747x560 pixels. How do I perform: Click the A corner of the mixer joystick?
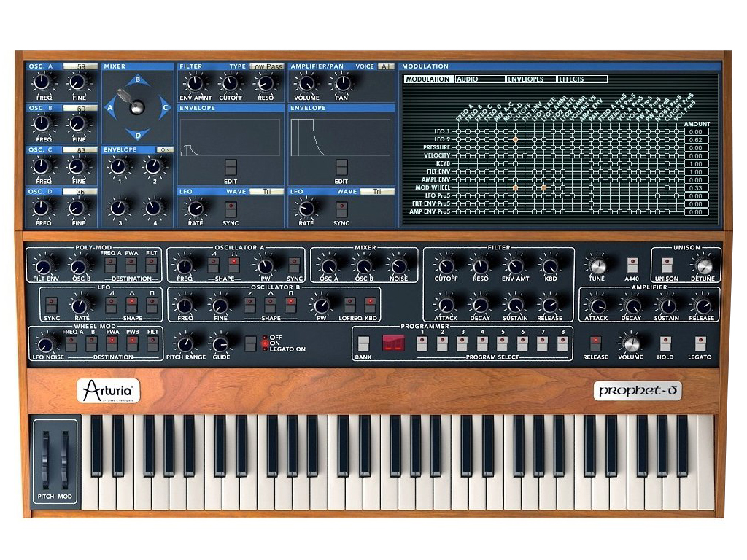(110, 107)
